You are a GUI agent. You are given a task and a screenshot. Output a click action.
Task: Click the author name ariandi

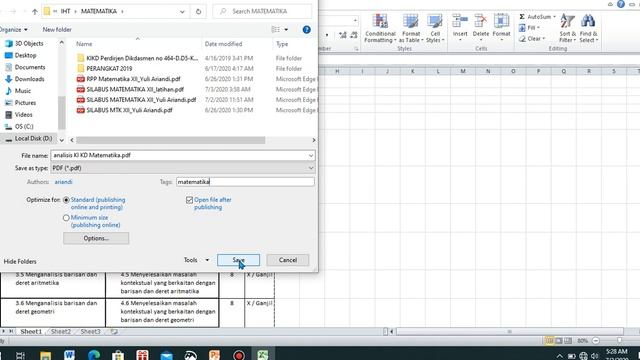[x=63, y=182]
